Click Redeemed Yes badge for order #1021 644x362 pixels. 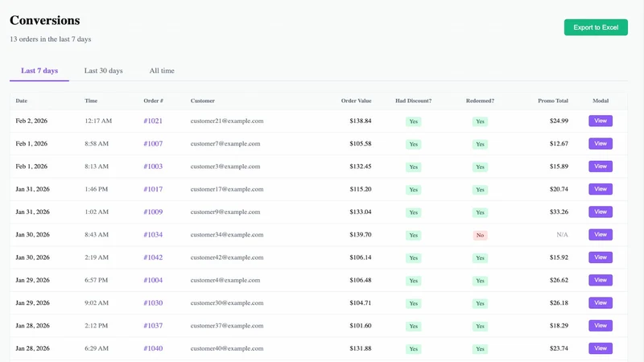coord(480,121)
